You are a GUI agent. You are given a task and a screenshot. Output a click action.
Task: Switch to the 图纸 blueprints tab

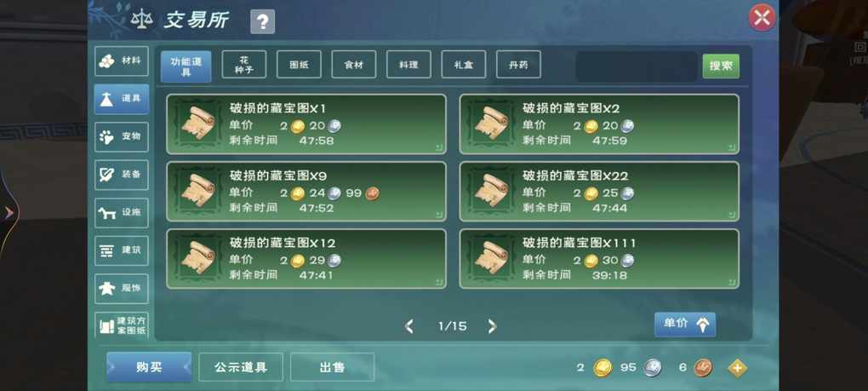[299, 65]
